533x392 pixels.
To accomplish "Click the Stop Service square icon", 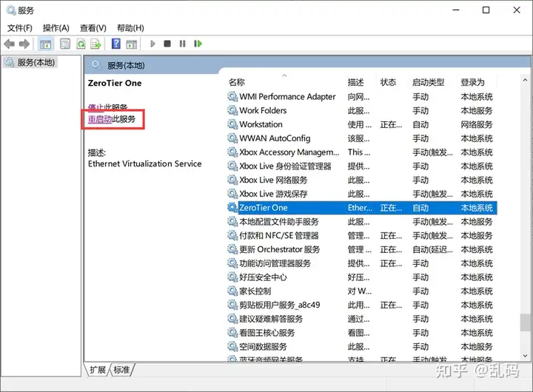I will [167, 44].
